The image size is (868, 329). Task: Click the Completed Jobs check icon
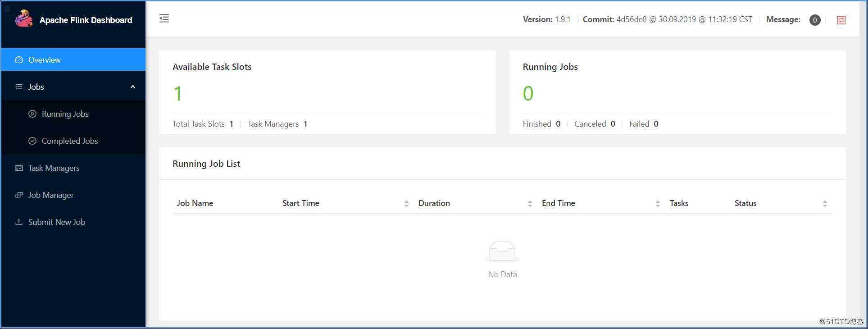click(32, 141)
